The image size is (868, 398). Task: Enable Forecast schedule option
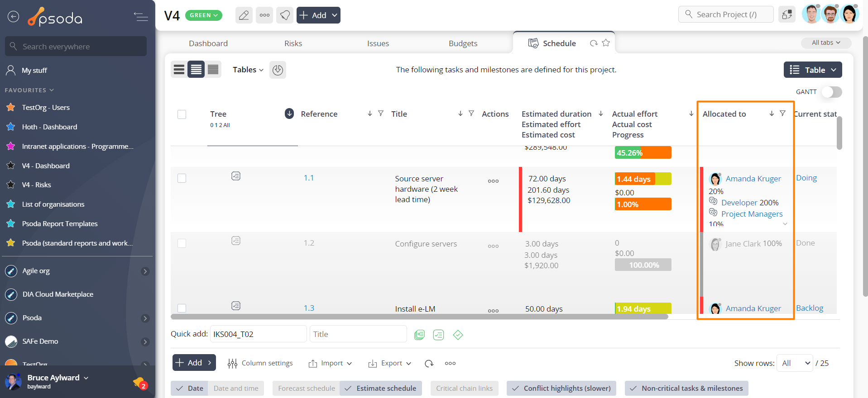pyautogui.click(x=307, y=389)
